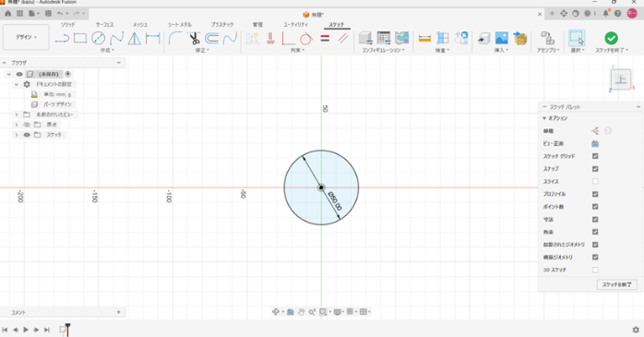Click the Orbit navigation icon
This screenshot has height=337, width=644.
(x=276, y=312)
